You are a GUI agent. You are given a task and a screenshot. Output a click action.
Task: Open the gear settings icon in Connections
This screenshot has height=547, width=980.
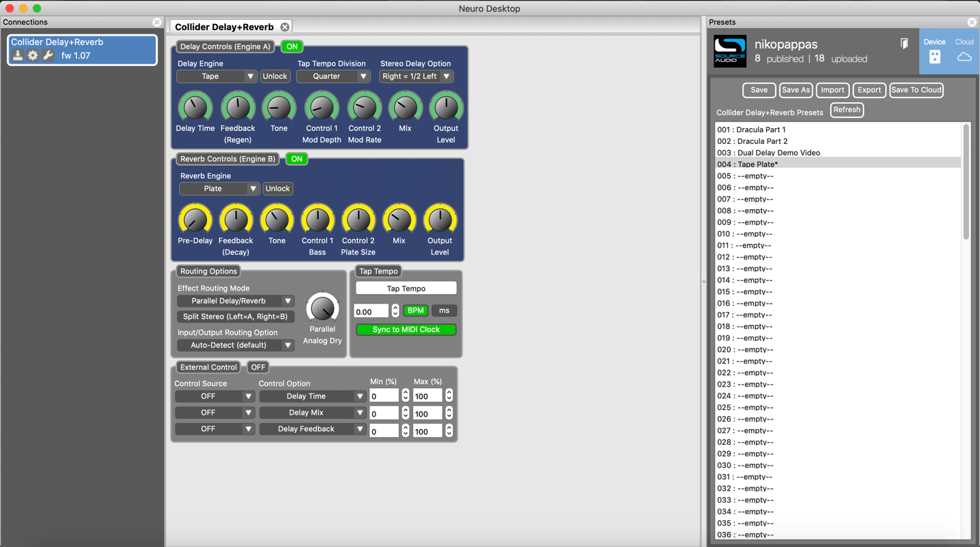point(33,56)
